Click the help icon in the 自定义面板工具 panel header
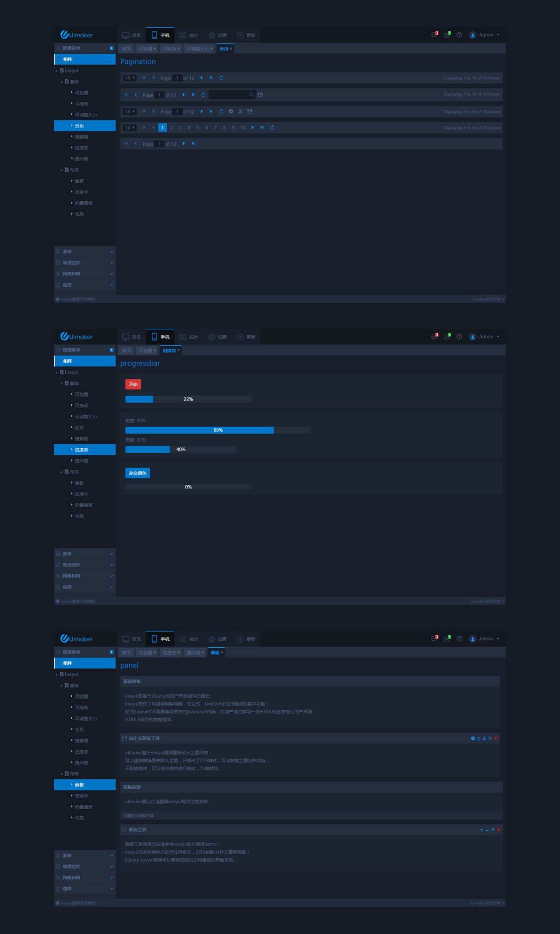This screenshot has height=934, width=560. tap(490, 738)
